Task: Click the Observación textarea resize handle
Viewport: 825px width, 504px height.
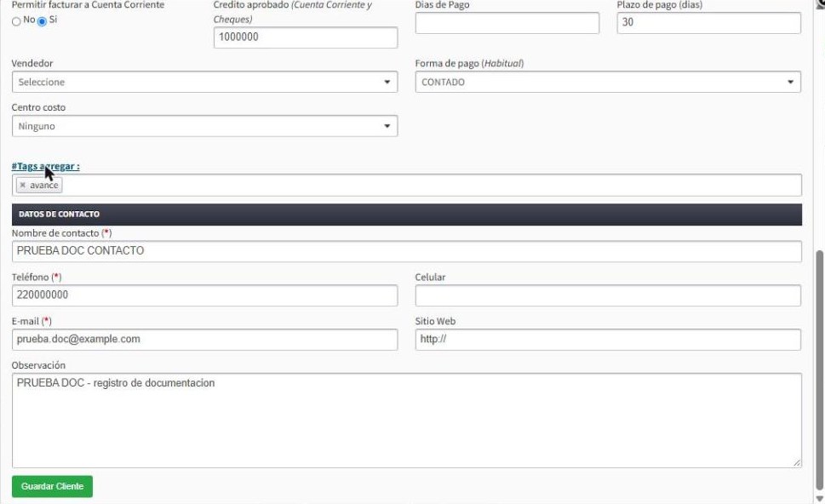Action: coord(797,463)
